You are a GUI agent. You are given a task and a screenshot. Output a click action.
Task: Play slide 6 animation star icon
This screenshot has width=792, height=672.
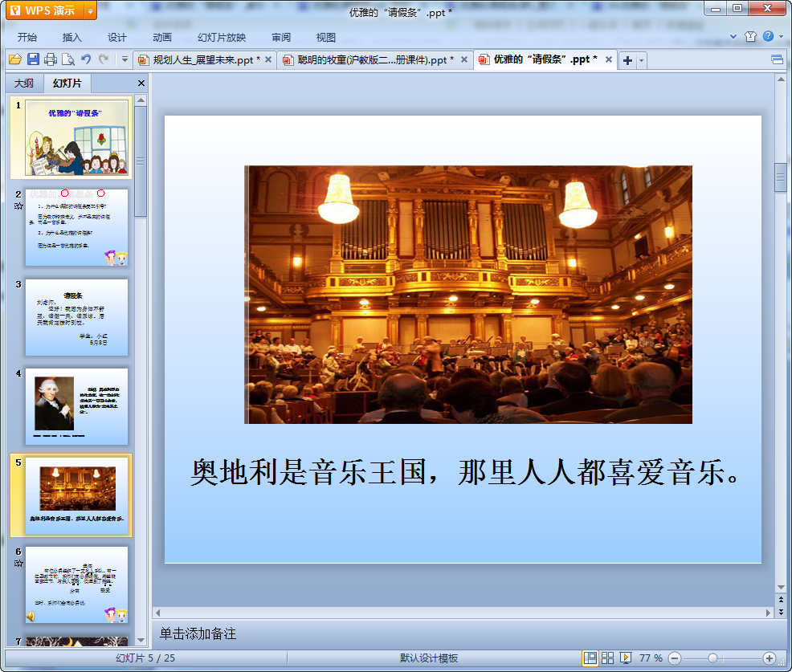tap(18, 563)
